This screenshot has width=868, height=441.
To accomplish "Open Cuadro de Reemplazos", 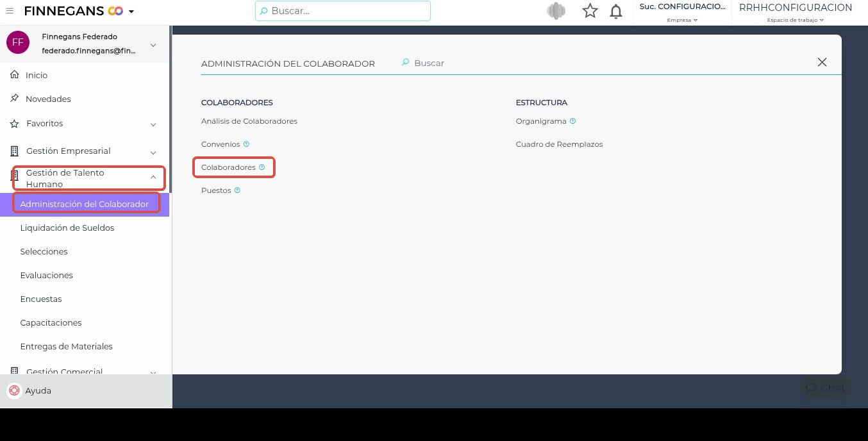I will [x=559, y=144].
